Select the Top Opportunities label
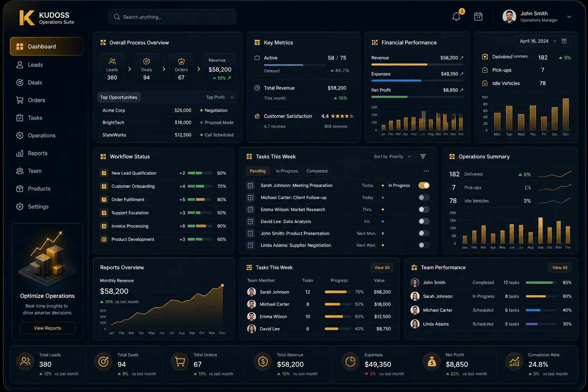 [x=119, y=97]
